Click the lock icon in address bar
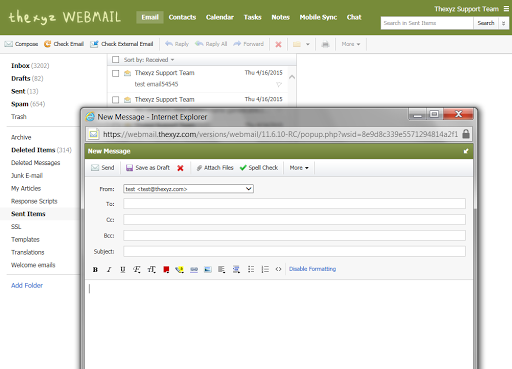The height and width of the screenshot is (369, 512). (466, 134)
